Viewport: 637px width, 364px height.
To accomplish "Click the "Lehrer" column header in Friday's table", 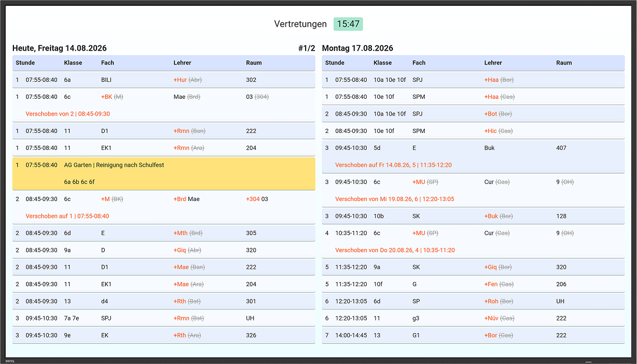I will (x=182, y=63).
